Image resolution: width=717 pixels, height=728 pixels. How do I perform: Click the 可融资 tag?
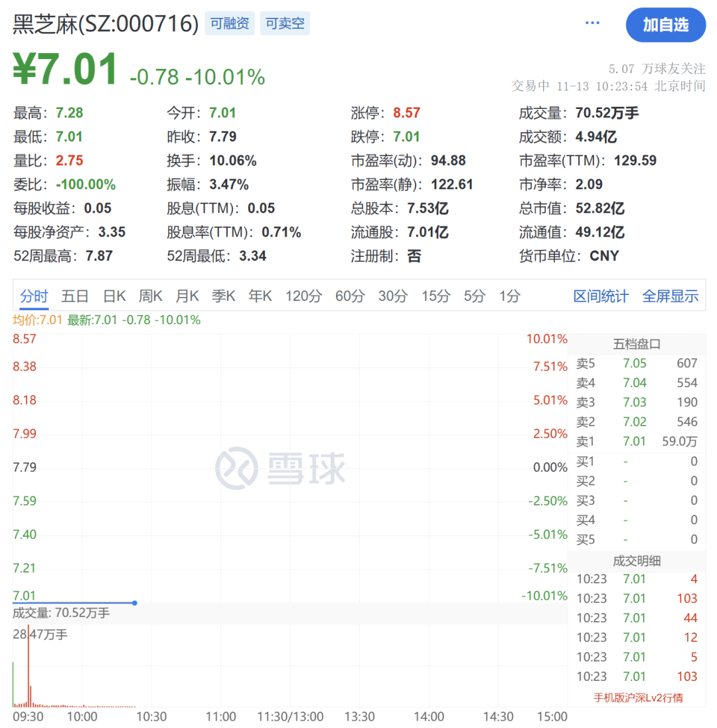[230, 24]
